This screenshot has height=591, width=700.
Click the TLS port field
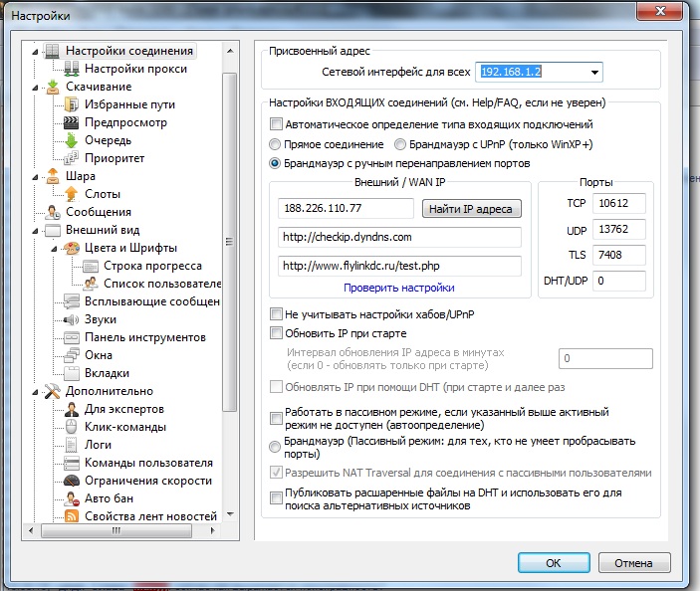point(618,255)
